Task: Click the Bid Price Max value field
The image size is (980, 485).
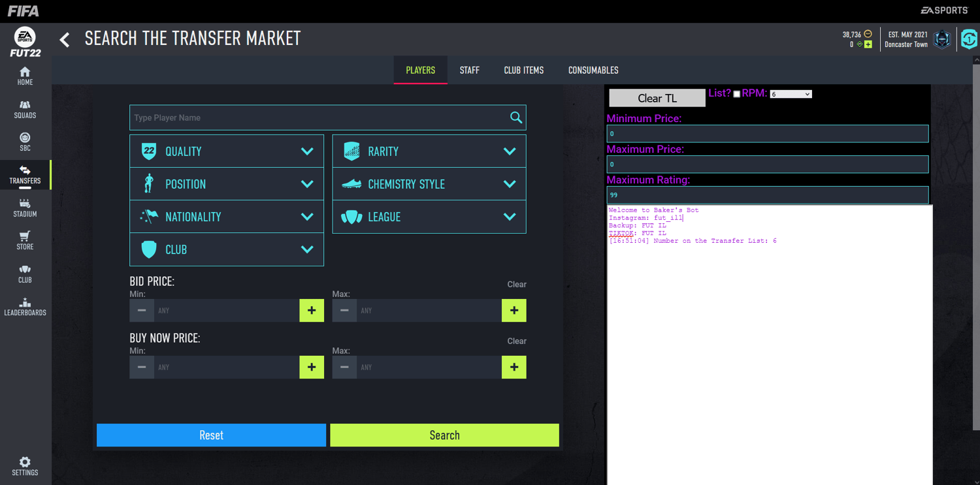Action: [x=429, y=311]
